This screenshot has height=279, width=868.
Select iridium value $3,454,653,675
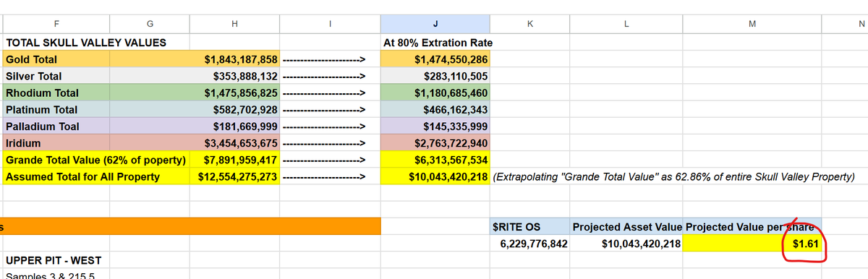(235, 142)
